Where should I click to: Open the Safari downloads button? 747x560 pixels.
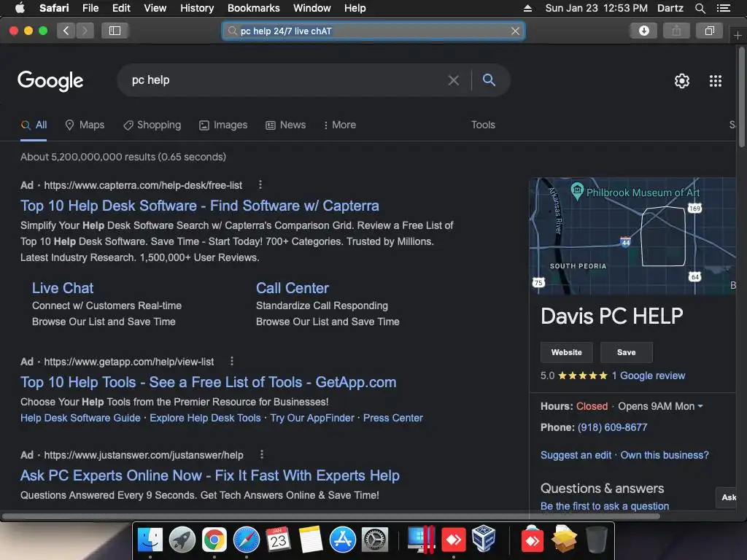tap(643, 31)
